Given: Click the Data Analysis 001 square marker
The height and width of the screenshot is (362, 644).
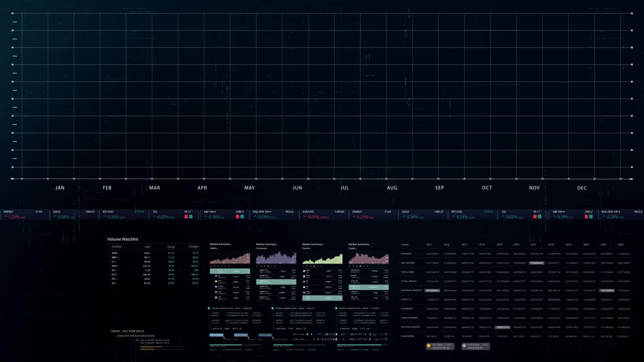Looking at the screenshot, I should pos(209,308).
